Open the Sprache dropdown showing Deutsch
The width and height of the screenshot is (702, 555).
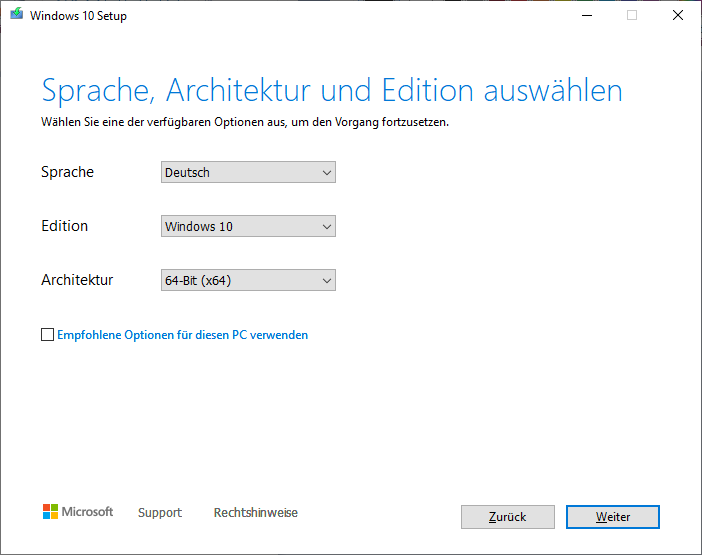247,173
